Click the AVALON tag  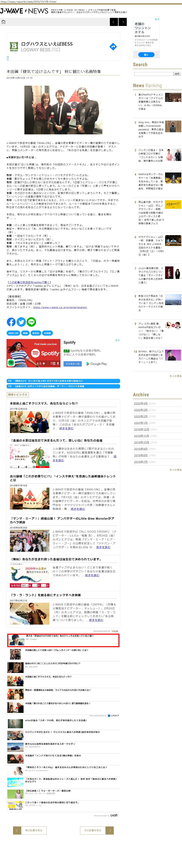tap(13, 333)
